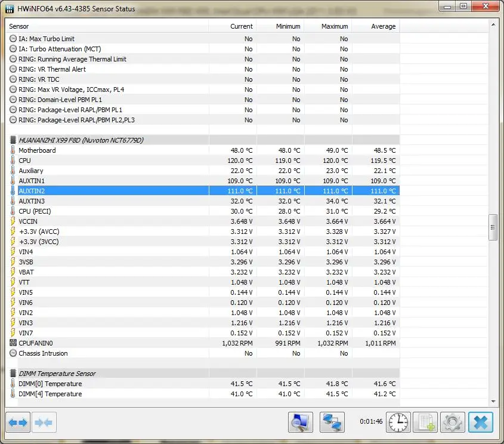Click CPU current value 120.0 °C
Viewport: 504px width, 444px height.
[240, 161]
